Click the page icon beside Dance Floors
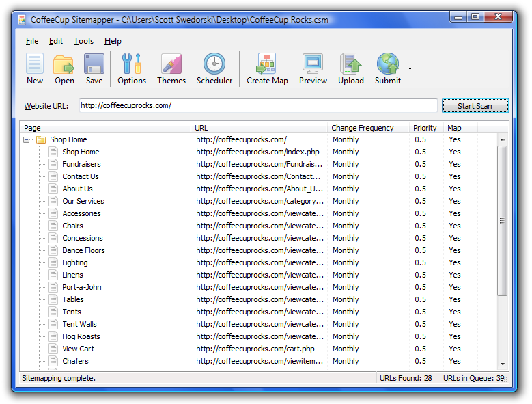This screenshot has width=532, height=404. tap(53, 250)
